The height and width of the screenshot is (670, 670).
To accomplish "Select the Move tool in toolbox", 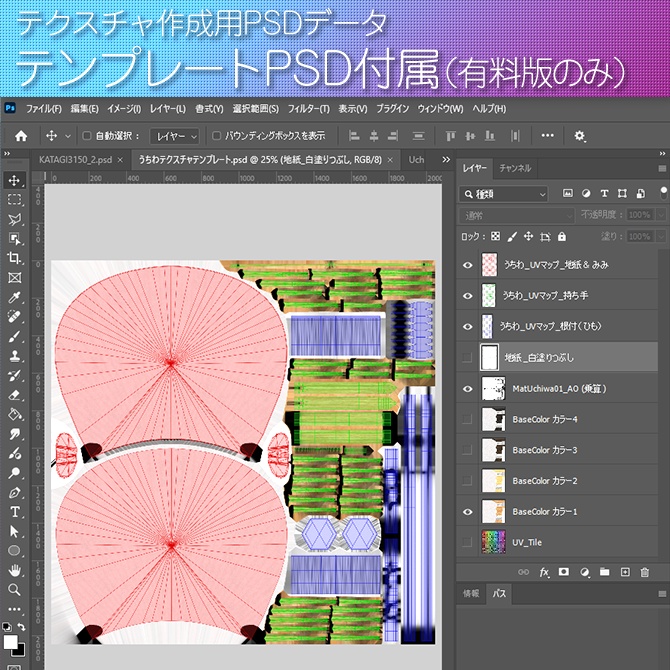I will point(14,180).
